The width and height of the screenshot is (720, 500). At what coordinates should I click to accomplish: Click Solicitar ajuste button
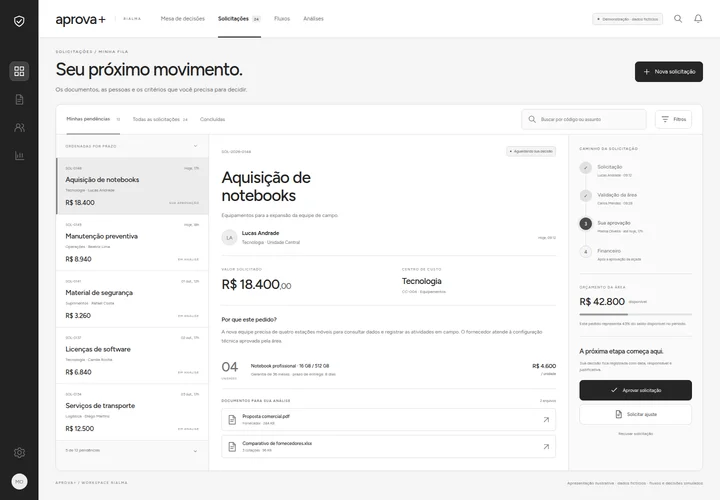636,415
